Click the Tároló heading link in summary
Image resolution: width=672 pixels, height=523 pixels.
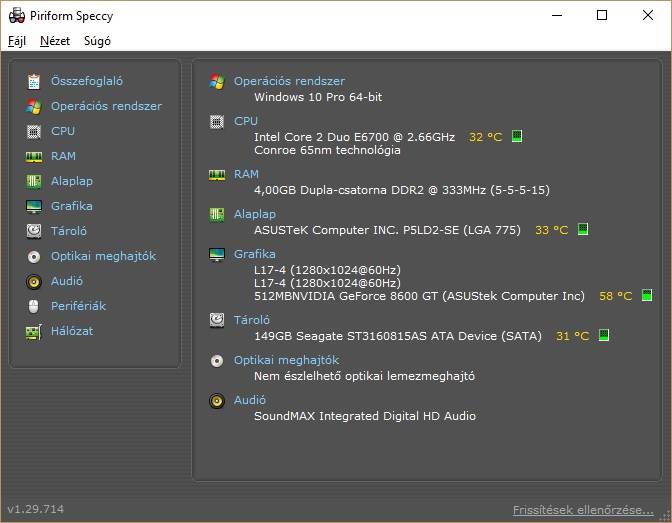pyautogui.click(x=252, y=320)
